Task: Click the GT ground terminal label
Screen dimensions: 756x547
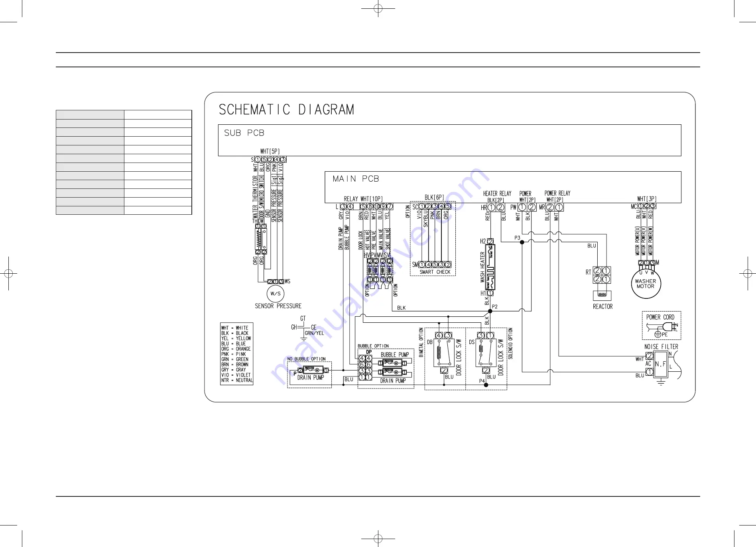Action: tap(303, 319)
